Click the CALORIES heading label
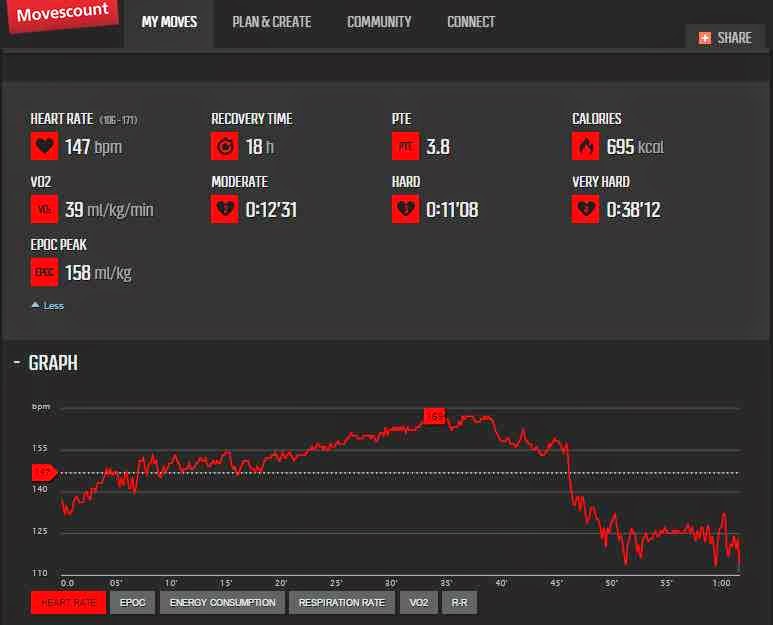Viewport: 773px width, 625px height. coord(597,119)
